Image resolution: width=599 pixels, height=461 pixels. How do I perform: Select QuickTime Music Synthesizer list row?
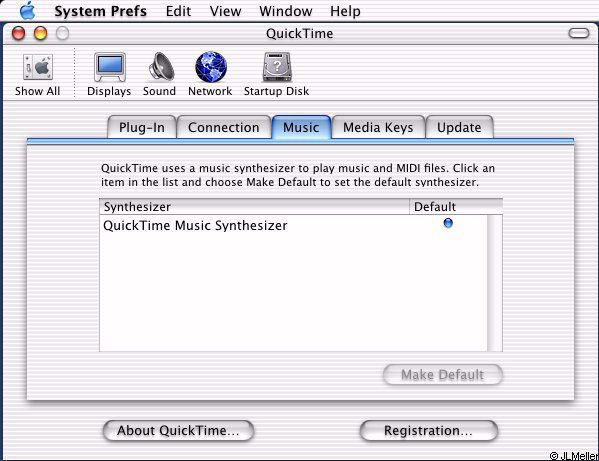point(293,225)
